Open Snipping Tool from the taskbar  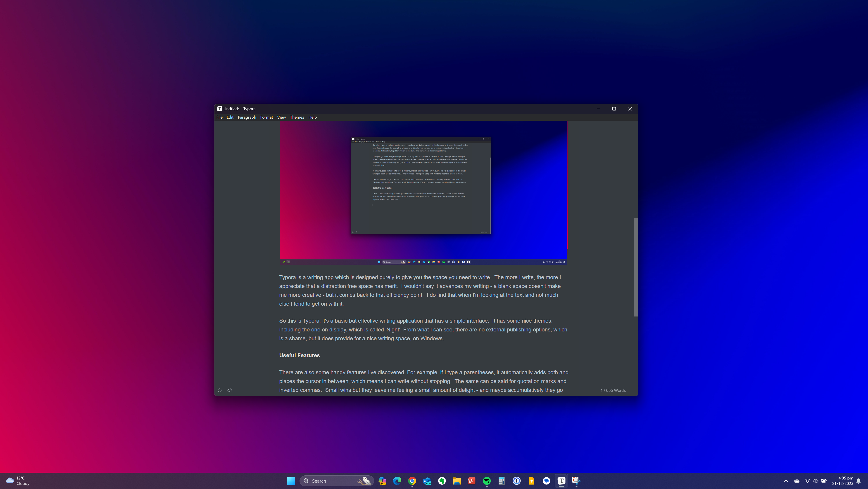coord(576,481)
